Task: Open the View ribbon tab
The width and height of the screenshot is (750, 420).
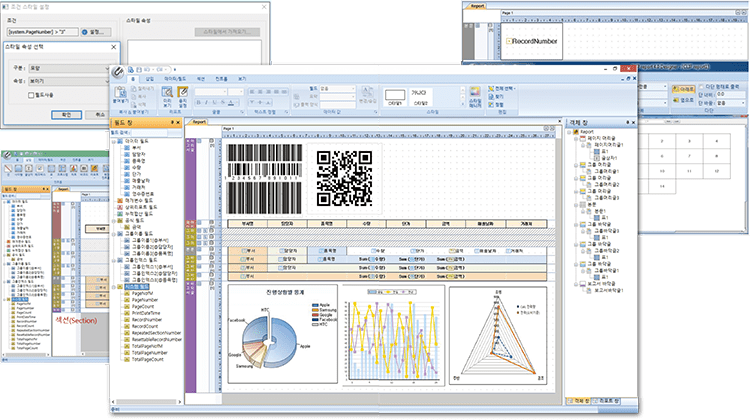Action: pos(242,79)
